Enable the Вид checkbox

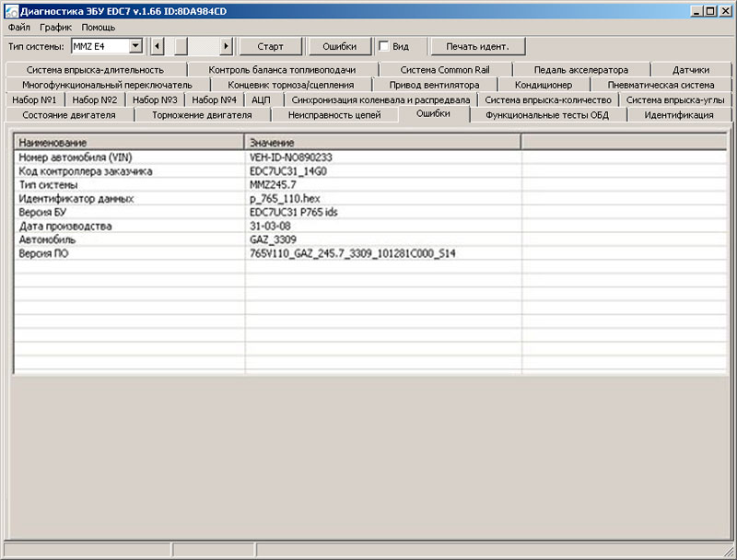(384, 46)
